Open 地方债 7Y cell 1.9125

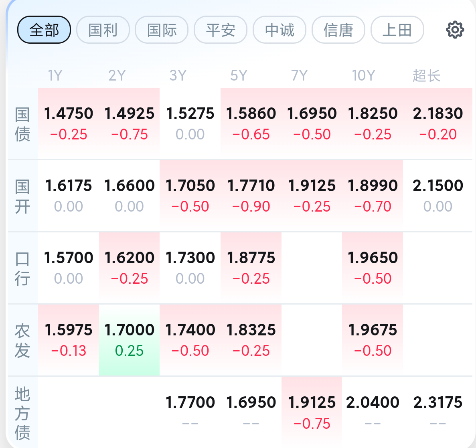pyautogui.click(x=312, y=412)
